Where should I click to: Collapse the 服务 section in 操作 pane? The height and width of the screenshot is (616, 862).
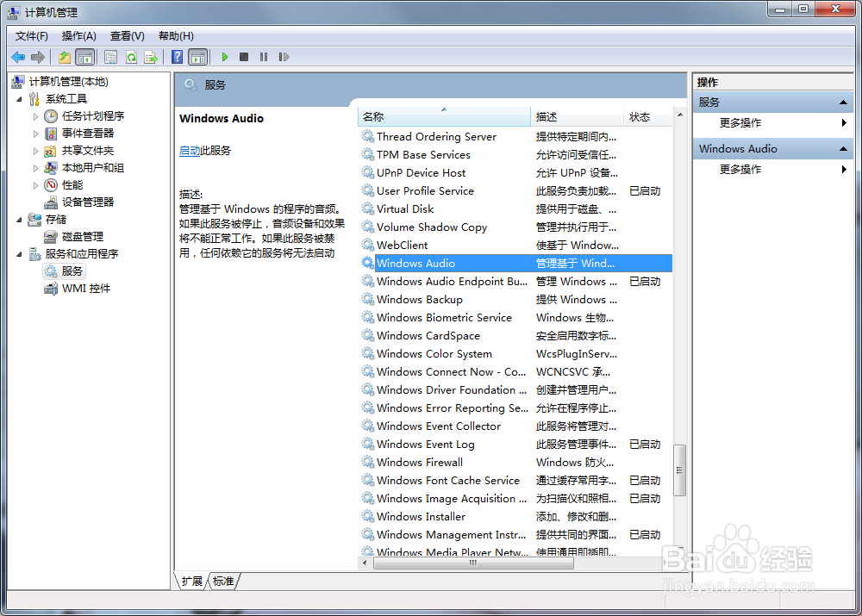pyautogui.click(x=843, y=103)
